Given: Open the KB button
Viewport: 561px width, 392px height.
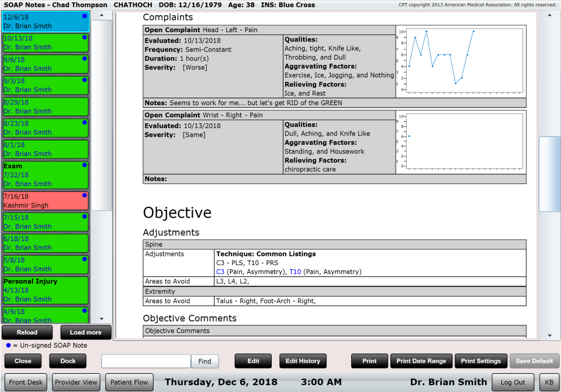Looking at the screenshot, I should (549, 382).
